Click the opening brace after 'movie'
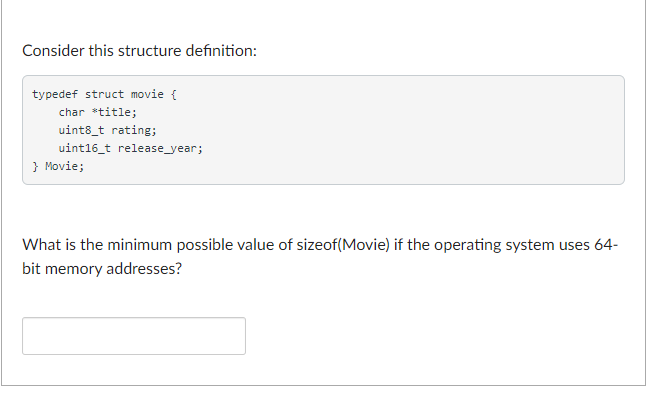This screenshot has width=665, height=399. 173,94
